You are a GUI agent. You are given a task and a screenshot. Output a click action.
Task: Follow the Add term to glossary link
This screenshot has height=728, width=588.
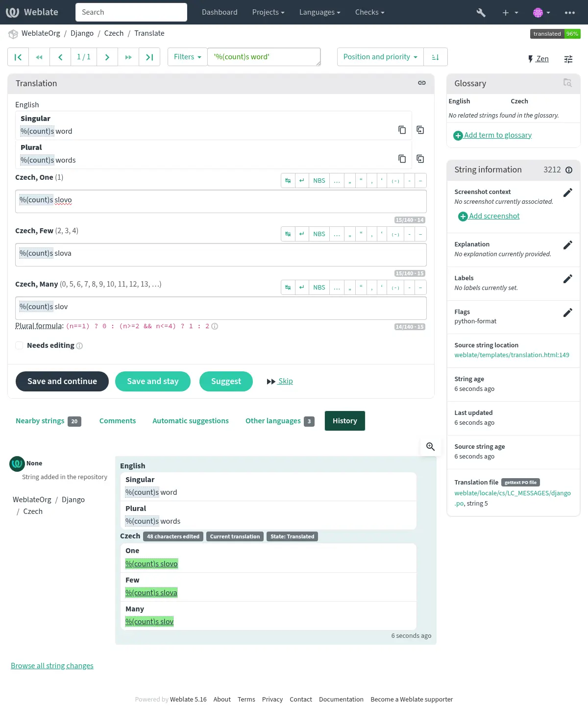(497, 135)
